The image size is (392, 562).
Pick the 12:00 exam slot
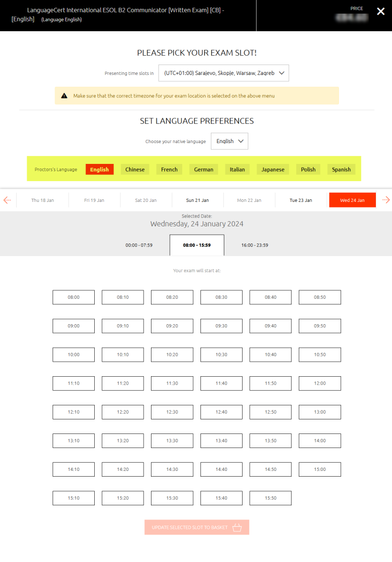(x=320, y=383)
